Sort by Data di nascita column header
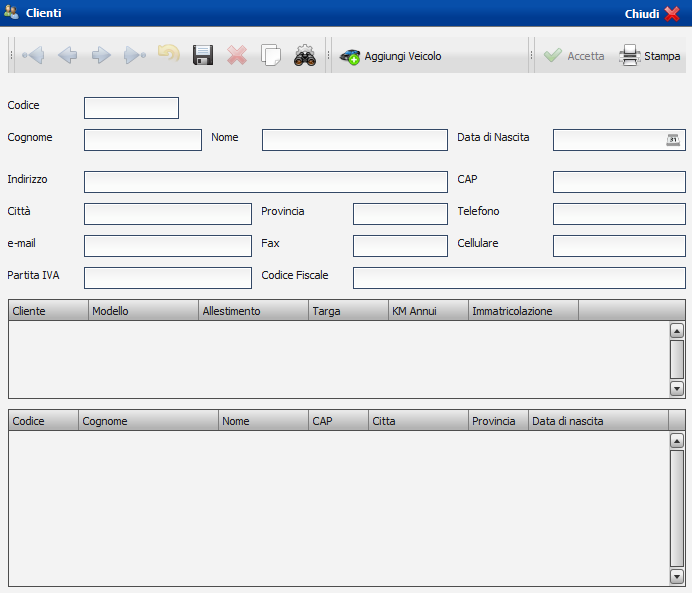Image resolution: width=692 pixels, height=593 pixels. 598,420
